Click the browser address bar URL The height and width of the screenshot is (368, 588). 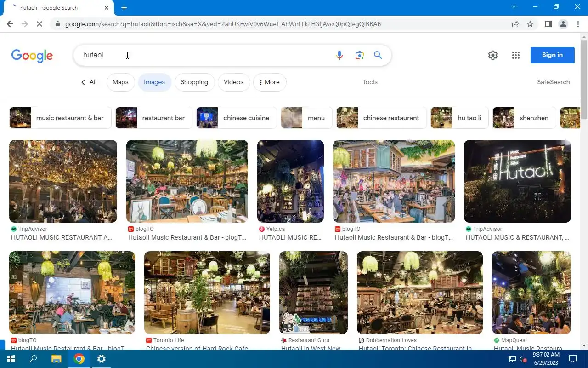pos(223,24)
